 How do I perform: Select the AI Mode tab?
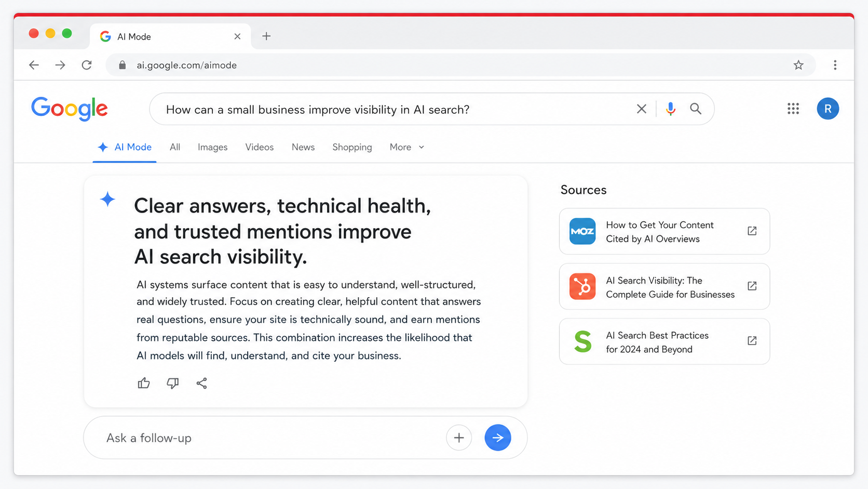tap(125, 147)
